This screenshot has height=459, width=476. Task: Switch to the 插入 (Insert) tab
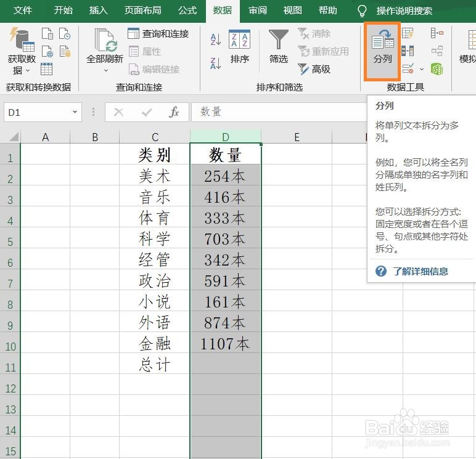[x=98, y=10]
